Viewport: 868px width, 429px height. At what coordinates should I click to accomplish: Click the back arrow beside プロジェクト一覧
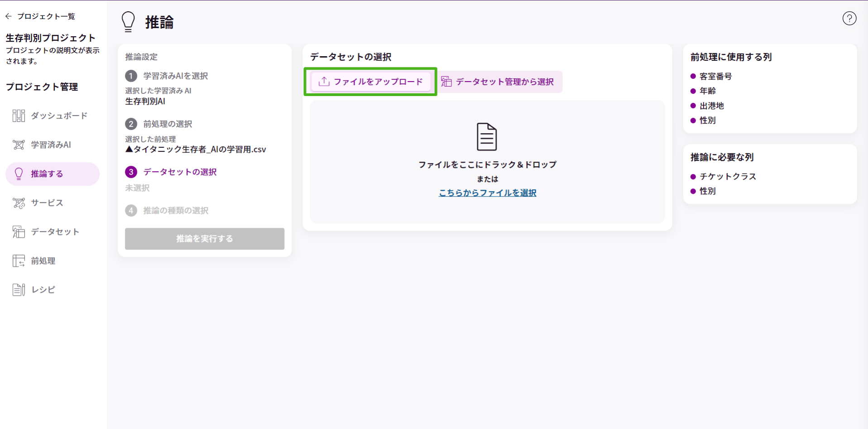pos(9,16)
